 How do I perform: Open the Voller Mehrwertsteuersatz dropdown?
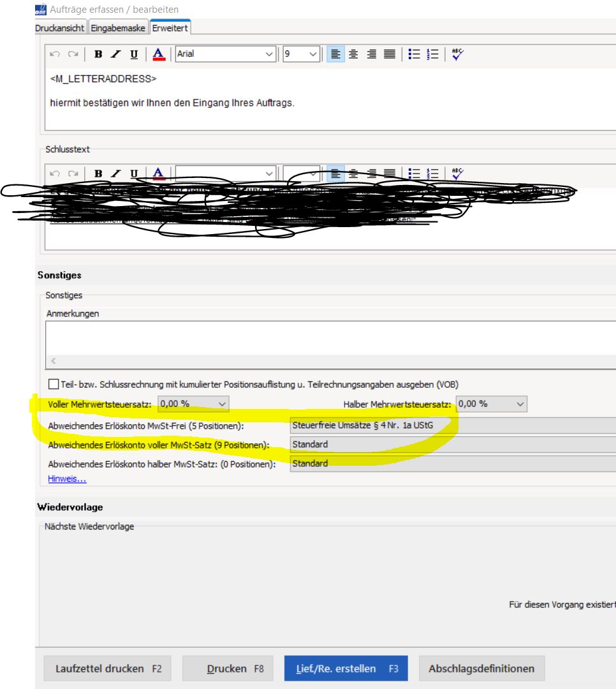click(193, 404)
